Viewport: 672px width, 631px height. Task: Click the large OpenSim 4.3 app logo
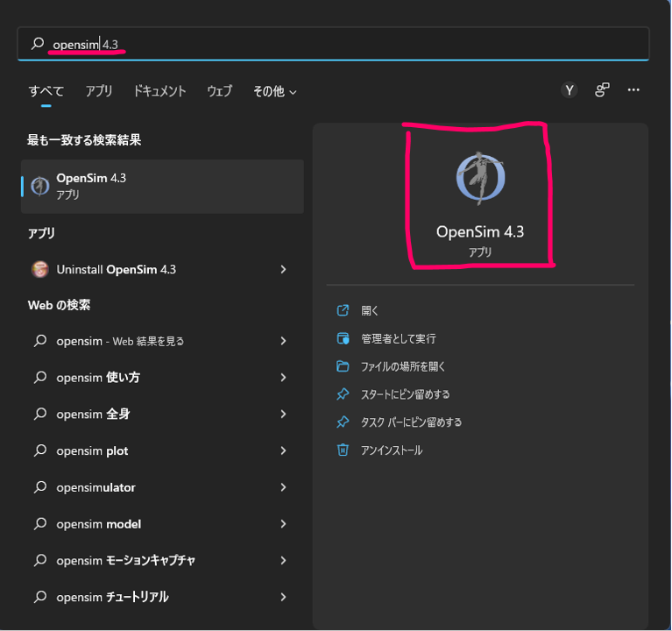click(x=480, y=177)
